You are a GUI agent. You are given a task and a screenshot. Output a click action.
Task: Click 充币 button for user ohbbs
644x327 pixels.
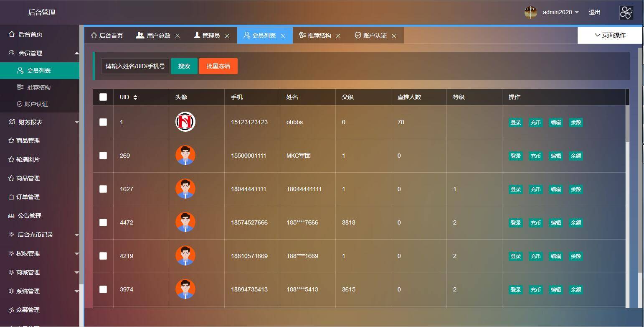click(535, 123)
